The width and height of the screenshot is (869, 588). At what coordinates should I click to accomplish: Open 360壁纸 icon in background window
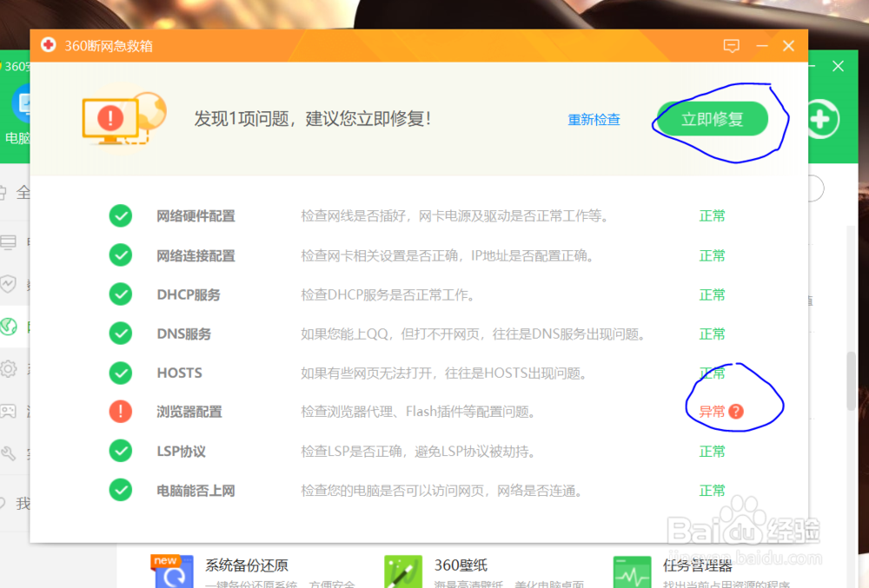403,571
